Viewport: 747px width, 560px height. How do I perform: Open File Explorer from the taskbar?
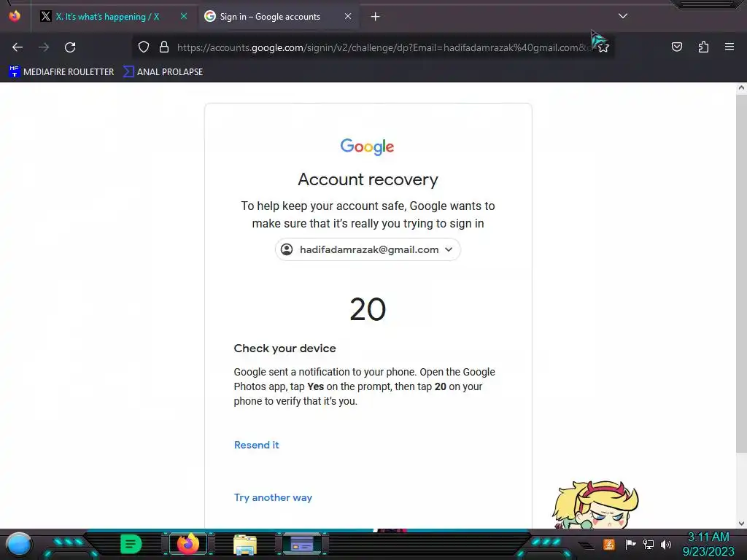pyautogui.click(x=245, y=545)
